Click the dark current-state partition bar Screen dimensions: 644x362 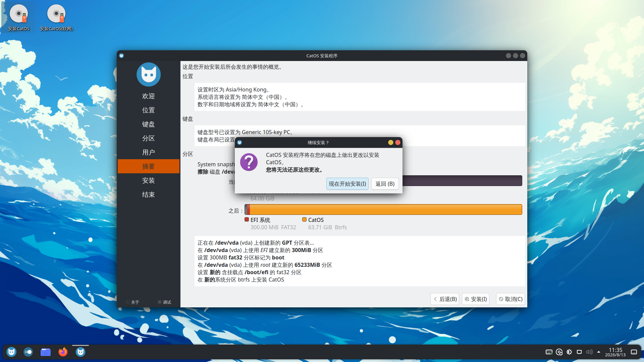point(462,181)
